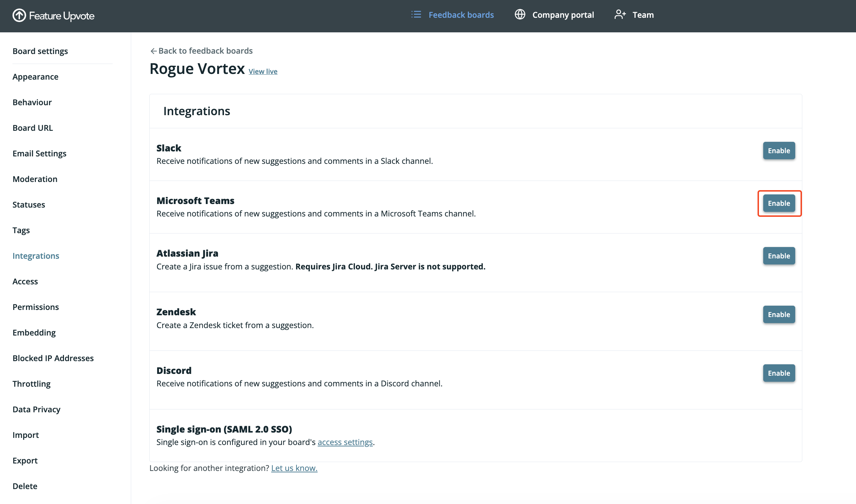Viewport: 856px width, 504px height.
Task: Click the Team add-user icon
Action: pos(620,15)
